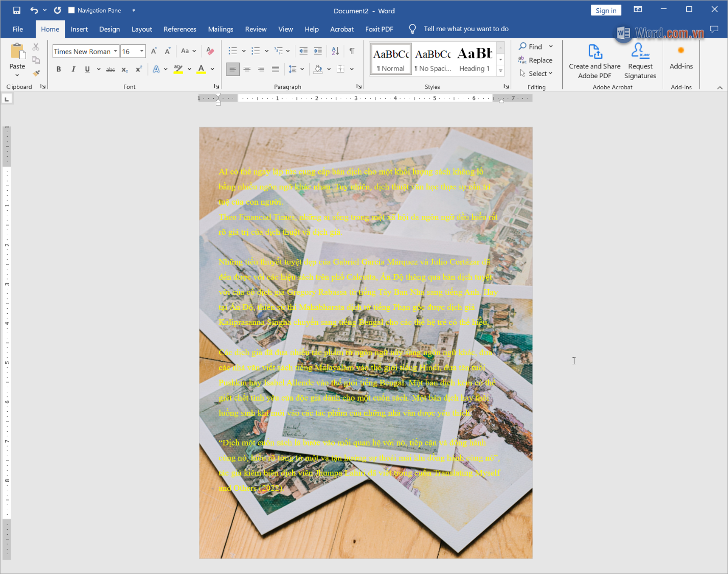Click Ribbon Display Options icon

click(638, 9)
